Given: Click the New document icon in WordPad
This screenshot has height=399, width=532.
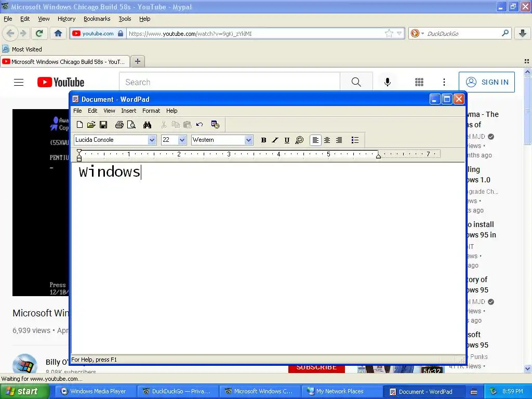Looking at the screenshot, I should point(79,125).
